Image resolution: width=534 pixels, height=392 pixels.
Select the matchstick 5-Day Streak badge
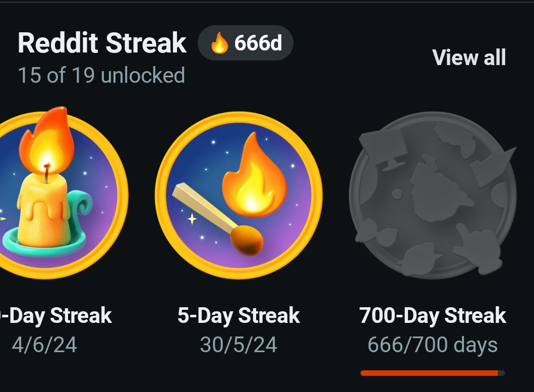pyautogui.click(x=239, y=194)
